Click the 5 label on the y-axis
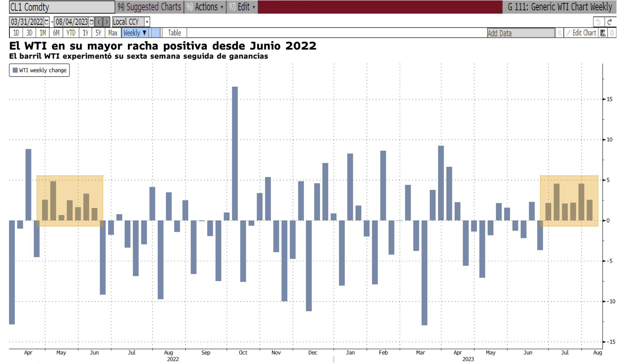This screenshot has width=632, height=364. [608, 180]
